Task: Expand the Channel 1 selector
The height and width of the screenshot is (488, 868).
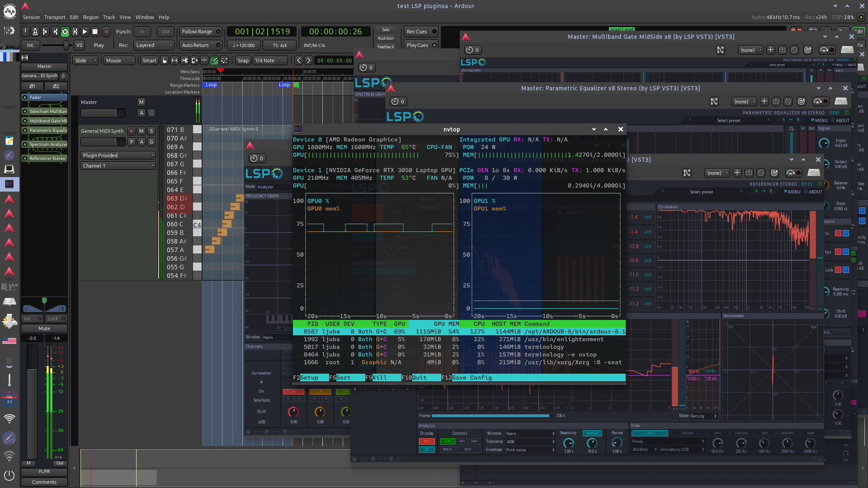Action: pos(118,166)
